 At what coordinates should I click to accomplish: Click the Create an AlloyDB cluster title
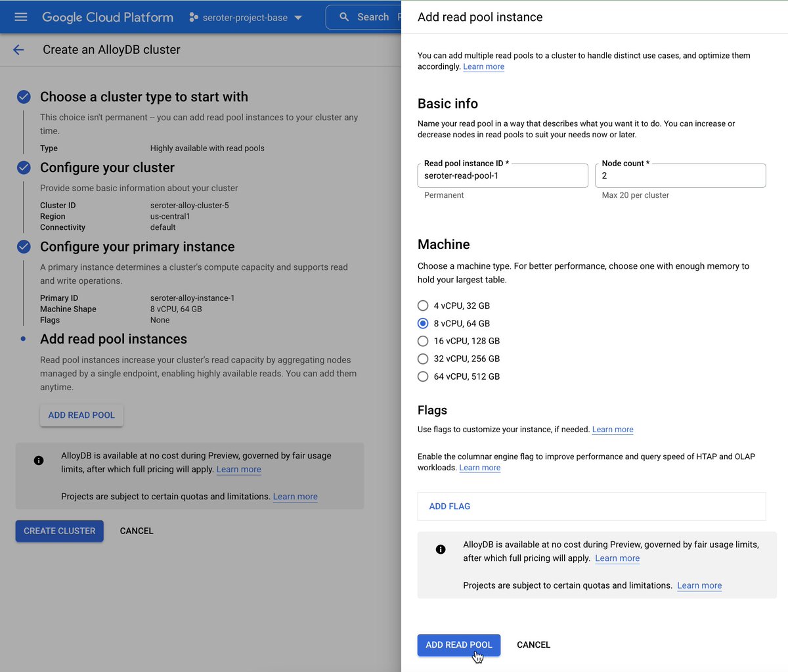coord(112,50)
